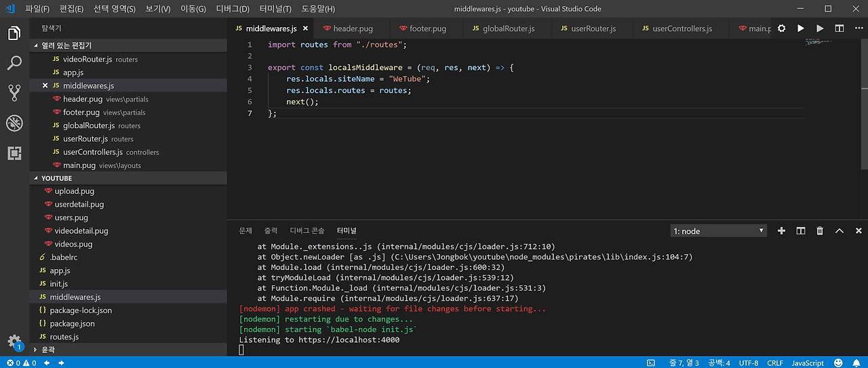The width and height of the screenshot is (868, 368).
Task: Open videodetail.pug in file tree
Action: 128,230
